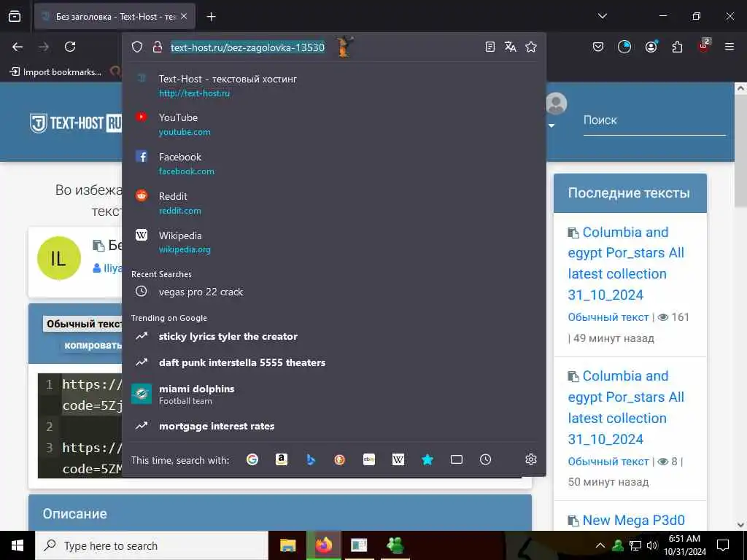Click the address bar URL text
747x560 pixels.
pyautogui.click(x=248, y=47)
